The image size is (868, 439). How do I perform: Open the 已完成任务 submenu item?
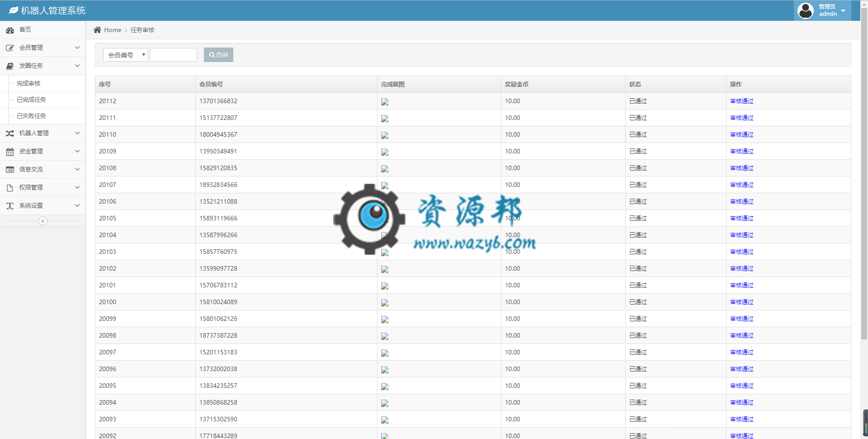[x=31, y=100]
